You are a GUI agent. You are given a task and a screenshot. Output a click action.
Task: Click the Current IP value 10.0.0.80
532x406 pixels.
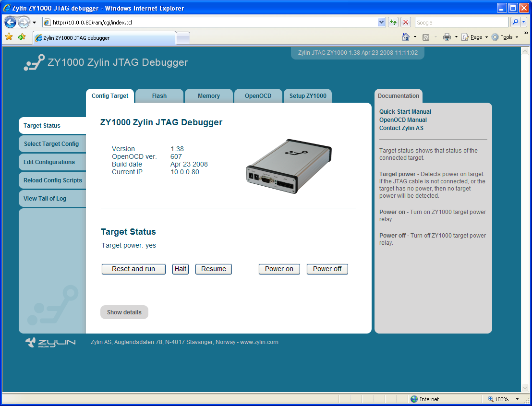(185, 172)
